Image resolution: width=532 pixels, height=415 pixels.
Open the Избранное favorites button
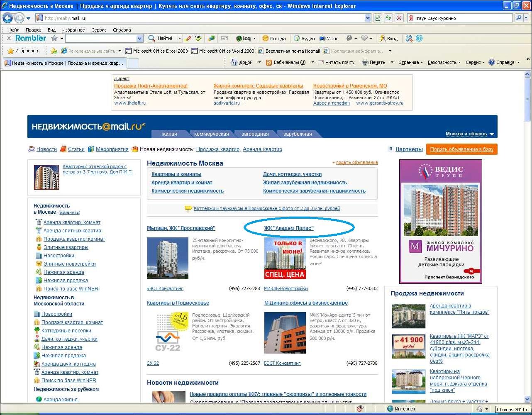point(23,51)
